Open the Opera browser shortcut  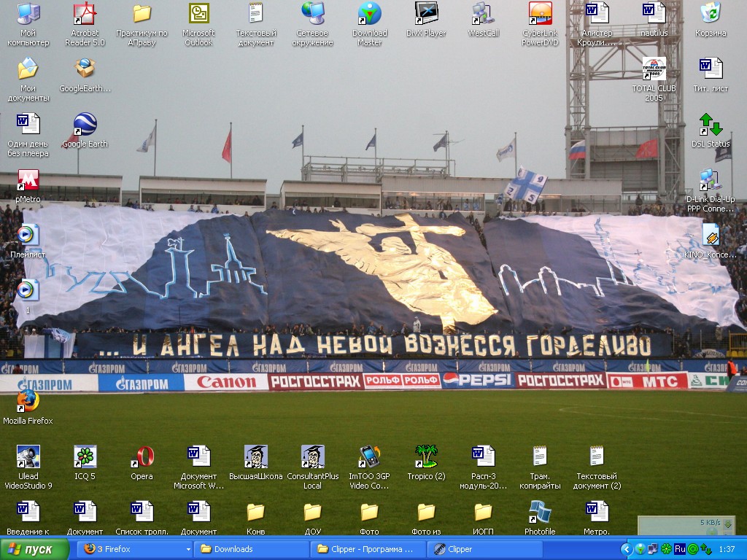[x=142, y=457]
